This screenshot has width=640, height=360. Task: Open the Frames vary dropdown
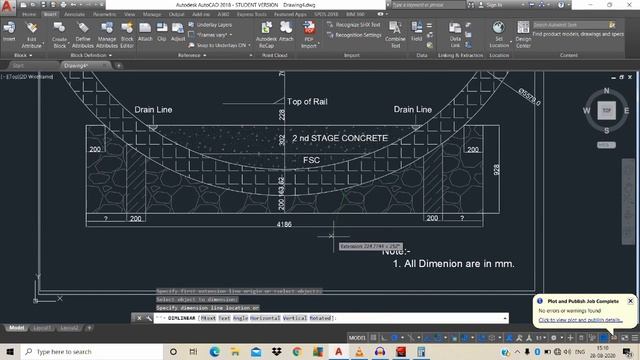click(x=231, y=35)
